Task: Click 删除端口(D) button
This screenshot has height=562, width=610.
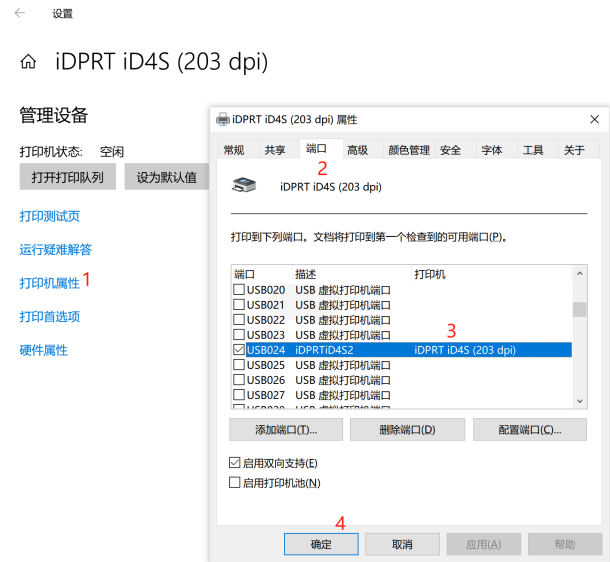Action: click(407, 429)
